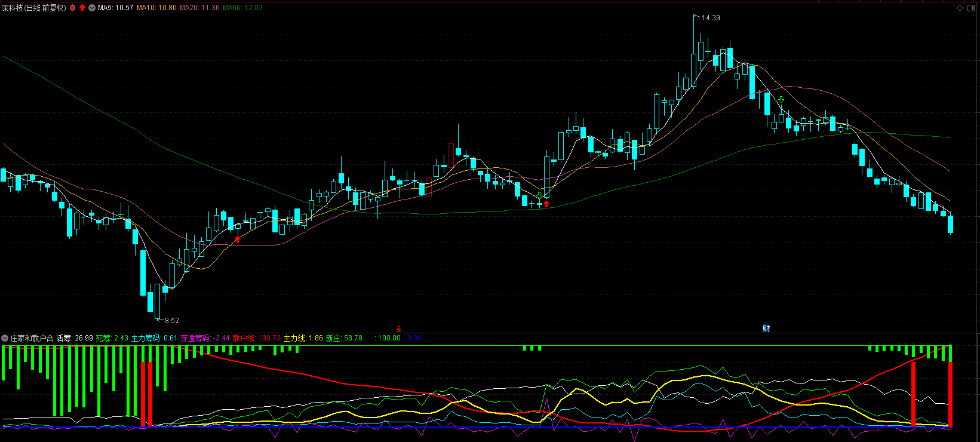Click the yellow 主力线: 1.86 value
The image size is (980, 442).
pyautogui.click(x=303, y=338)
